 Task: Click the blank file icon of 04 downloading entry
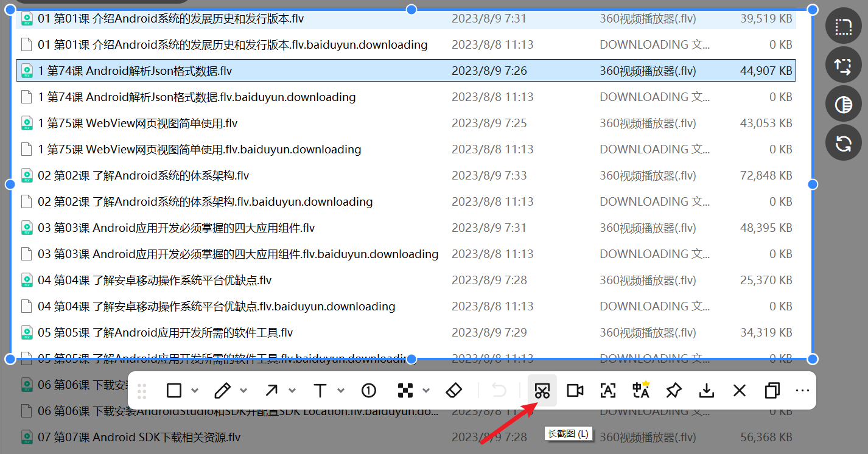[27, 306]
